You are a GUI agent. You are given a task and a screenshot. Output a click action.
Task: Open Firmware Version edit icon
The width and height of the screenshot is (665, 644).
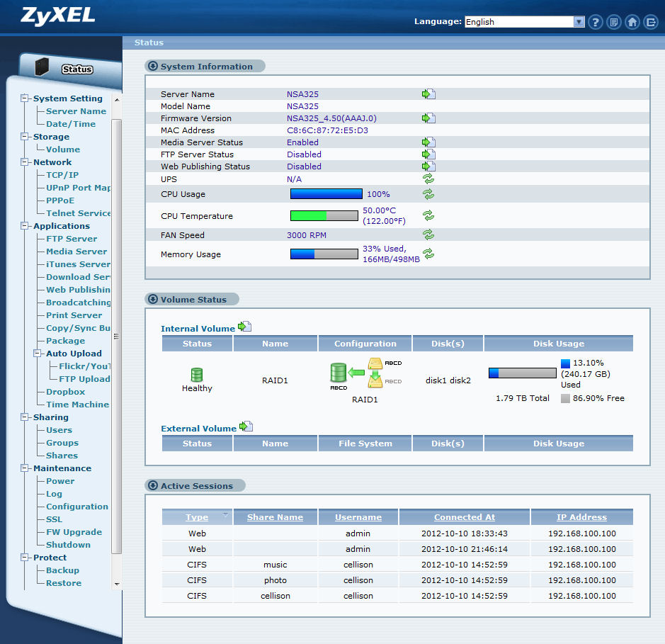pyautogui.click(x=428, y=118)
